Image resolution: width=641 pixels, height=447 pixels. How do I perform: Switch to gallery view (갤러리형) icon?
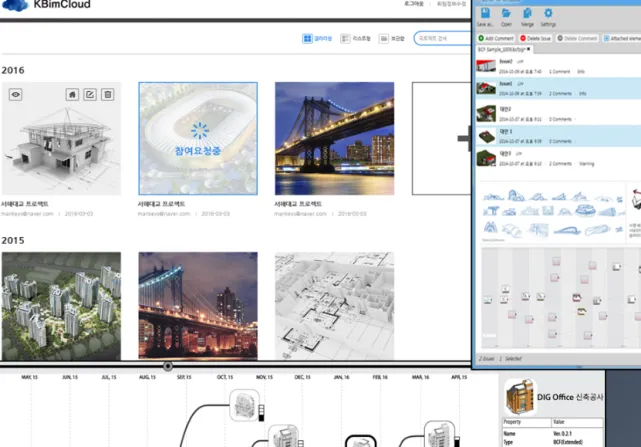click(307, 38)
